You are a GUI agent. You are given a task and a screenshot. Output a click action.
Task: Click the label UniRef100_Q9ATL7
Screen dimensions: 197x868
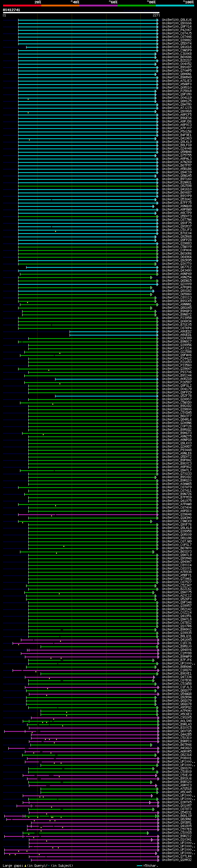point(176,470)
